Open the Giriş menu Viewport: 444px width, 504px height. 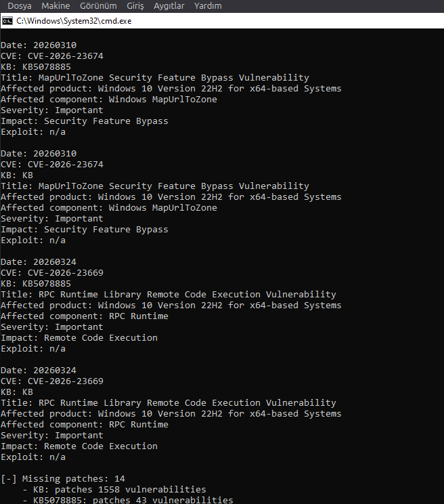135,6
